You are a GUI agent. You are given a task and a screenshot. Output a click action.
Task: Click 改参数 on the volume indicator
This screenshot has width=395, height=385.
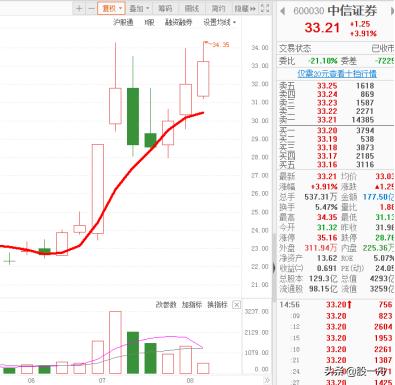[166, 304]
